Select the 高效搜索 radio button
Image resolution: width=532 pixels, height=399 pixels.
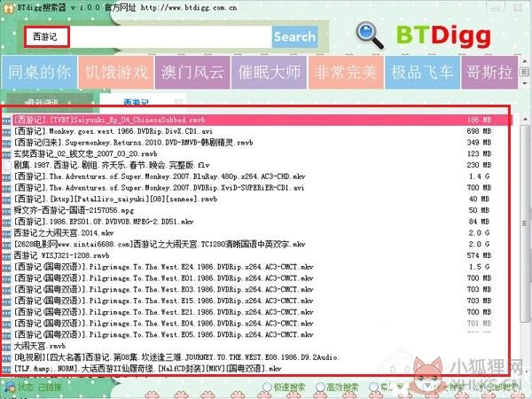point(320,387)
